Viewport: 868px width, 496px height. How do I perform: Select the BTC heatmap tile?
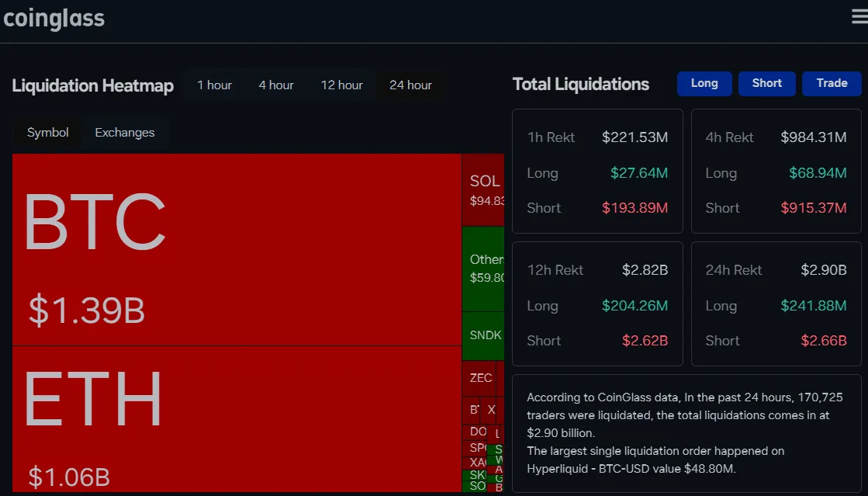[x=237, y=249]
